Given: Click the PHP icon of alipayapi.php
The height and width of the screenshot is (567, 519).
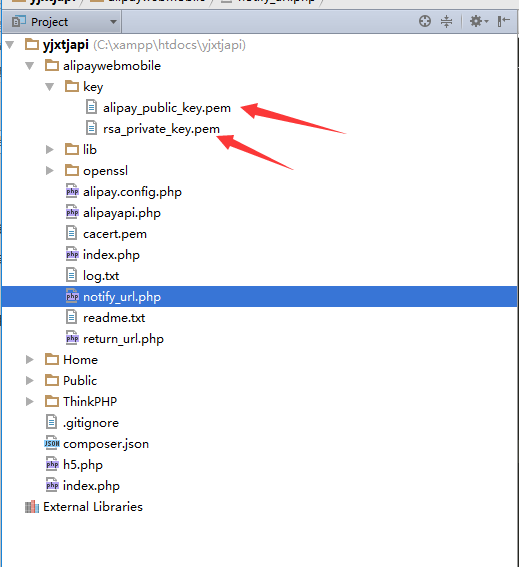Looking at the screenshot, I should coord(72,212).
